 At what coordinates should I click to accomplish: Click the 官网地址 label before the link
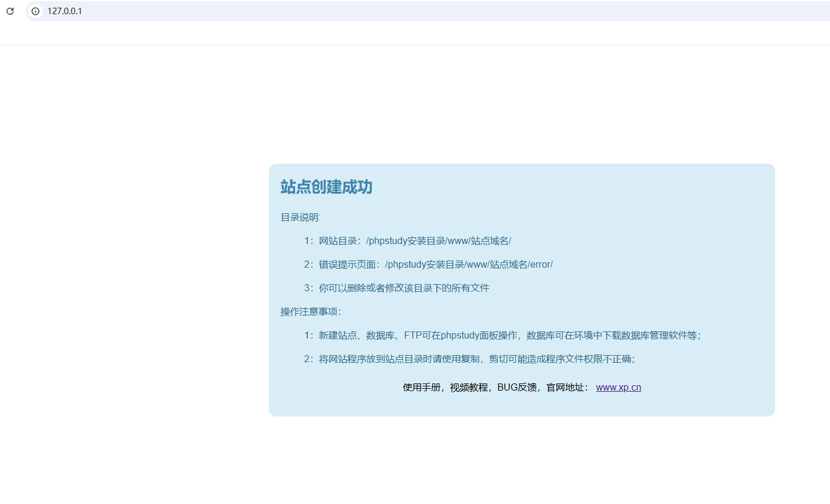click(565, 388)
